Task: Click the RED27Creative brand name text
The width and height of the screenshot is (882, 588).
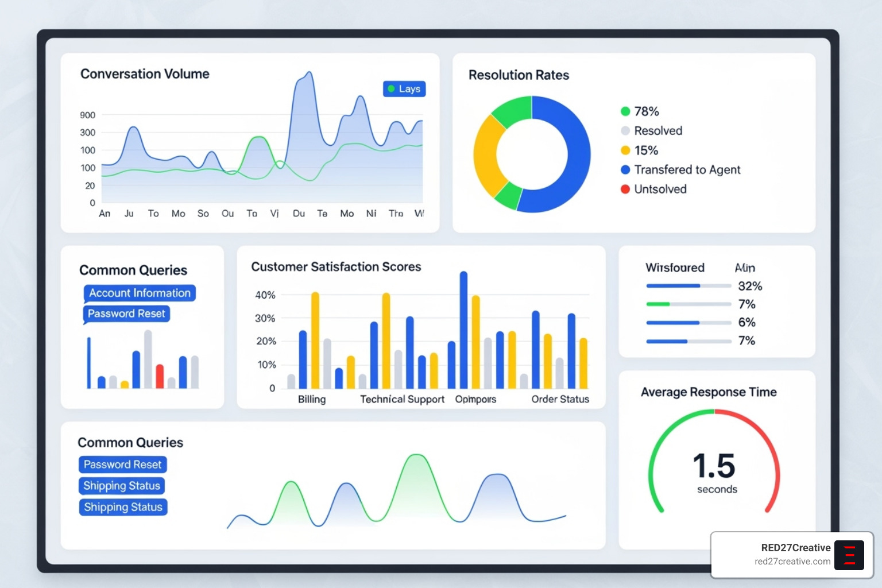Action: pos(796,548)
